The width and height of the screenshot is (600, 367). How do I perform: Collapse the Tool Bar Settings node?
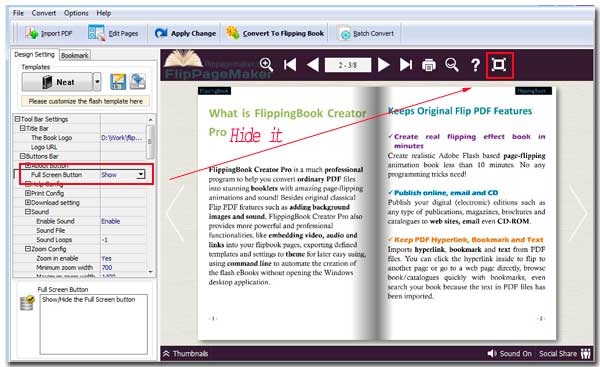(x=17, y=119)
